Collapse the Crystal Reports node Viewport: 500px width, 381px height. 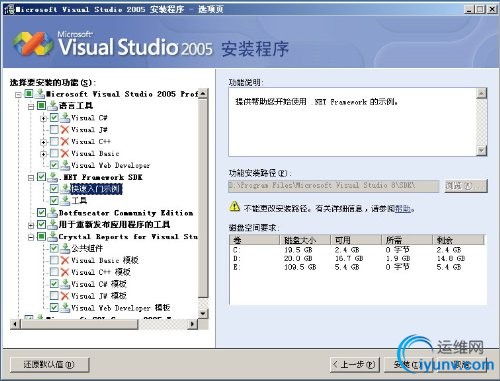[x=31, y=237]
